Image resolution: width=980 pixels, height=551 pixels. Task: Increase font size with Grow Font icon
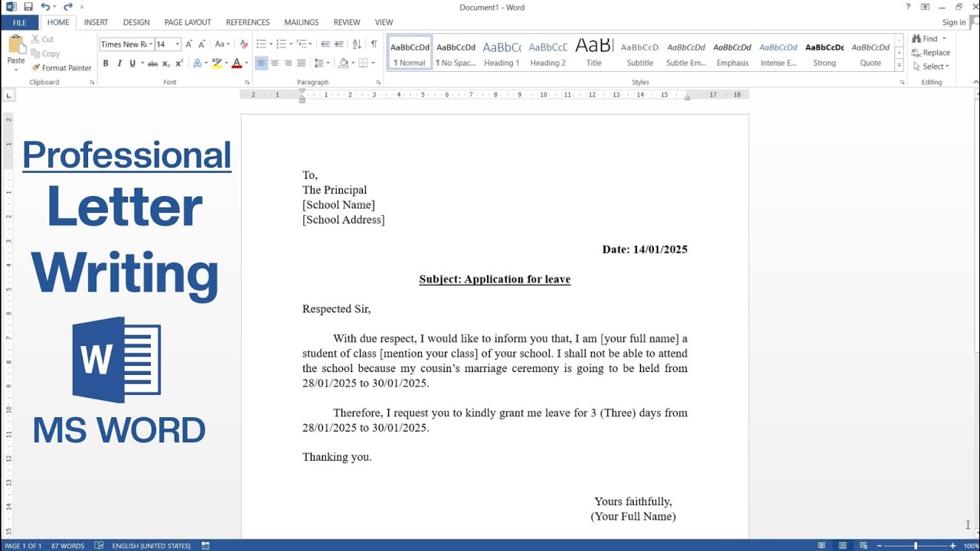(x=189, y=44)
